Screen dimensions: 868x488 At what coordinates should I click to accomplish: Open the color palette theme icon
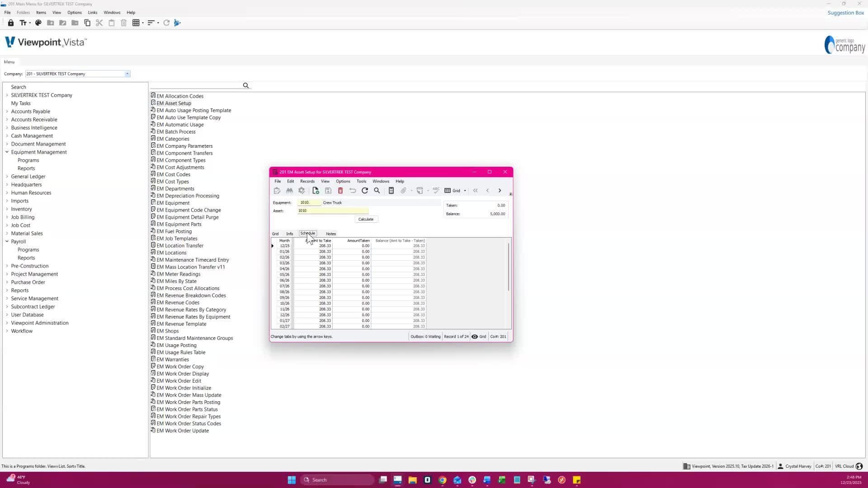click(x=38, y=23)
